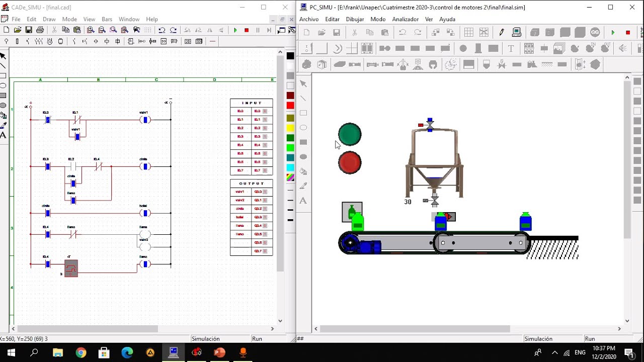
Task: Open Analizador menu in PC_SIMU
Action: point(405,19)
